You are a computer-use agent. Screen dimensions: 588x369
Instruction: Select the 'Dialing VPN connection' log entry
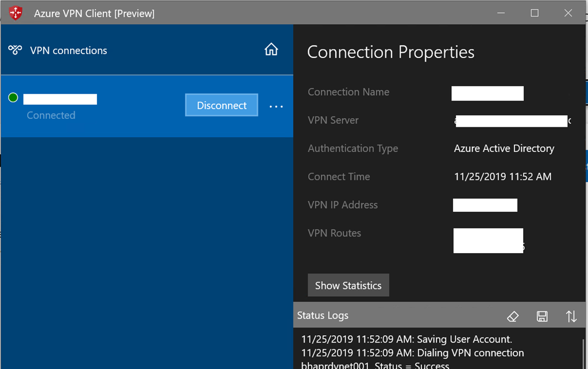pyautogui.click(x=412, y=353)
